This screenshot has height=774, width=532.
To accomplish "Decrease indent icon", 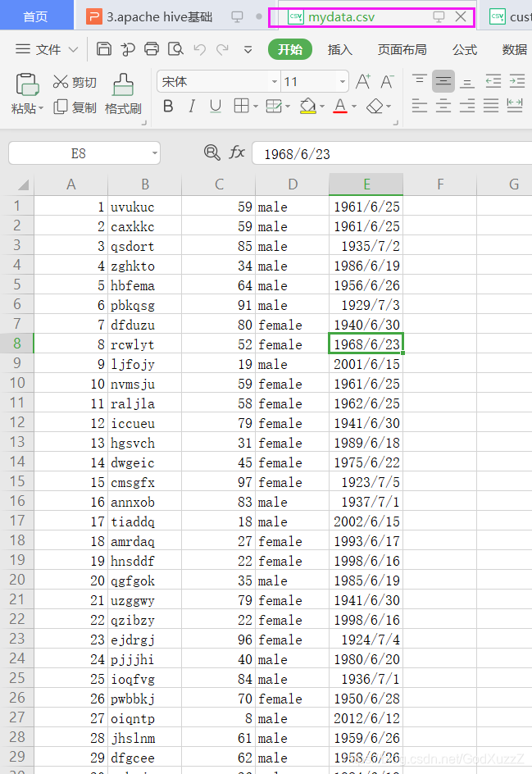I will pos(493,81).
